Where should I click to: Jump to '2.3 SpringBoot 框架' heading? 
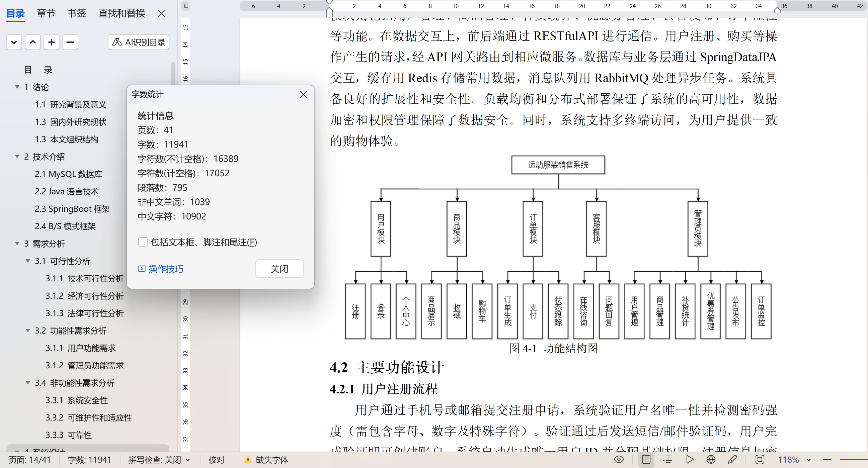click(x=72, y=209)
